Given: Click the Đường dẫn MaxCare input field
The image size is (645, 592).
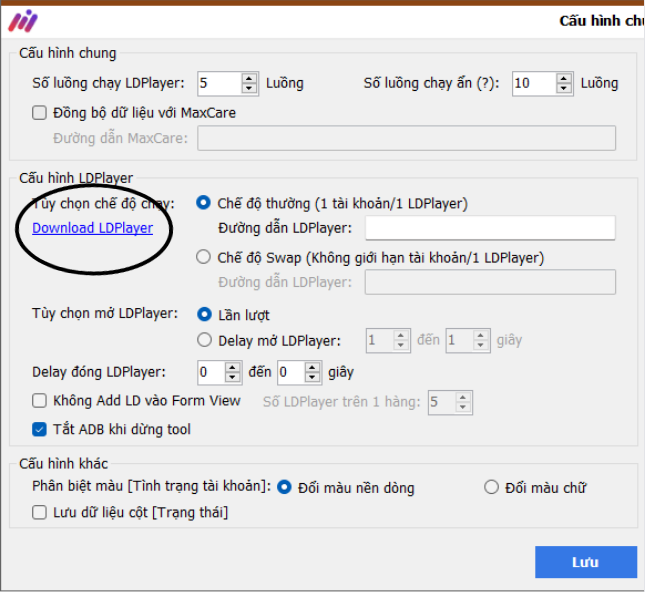Looking at the screenshot, I should click(406, 138).
